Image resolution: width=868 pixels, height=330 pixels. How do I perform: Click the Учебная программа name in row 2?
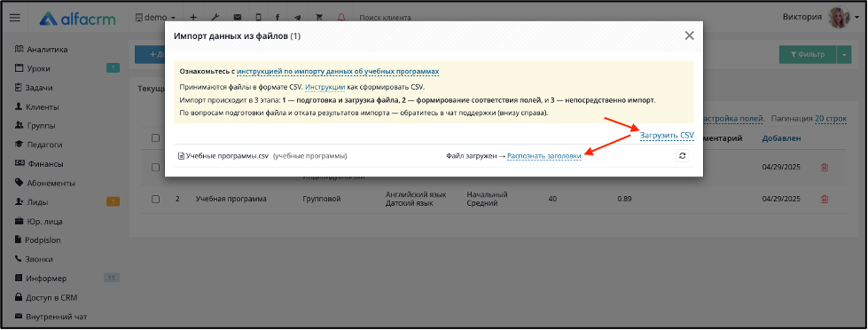(231, 199)
